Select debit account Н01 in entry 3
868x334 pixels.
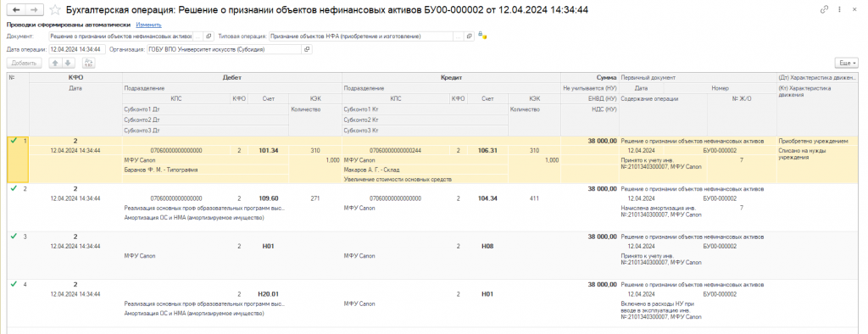tap(269, 245)
